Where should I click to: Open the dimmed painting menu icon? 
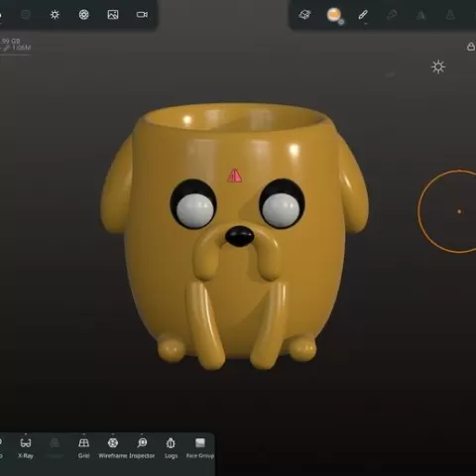coord(392,15)
